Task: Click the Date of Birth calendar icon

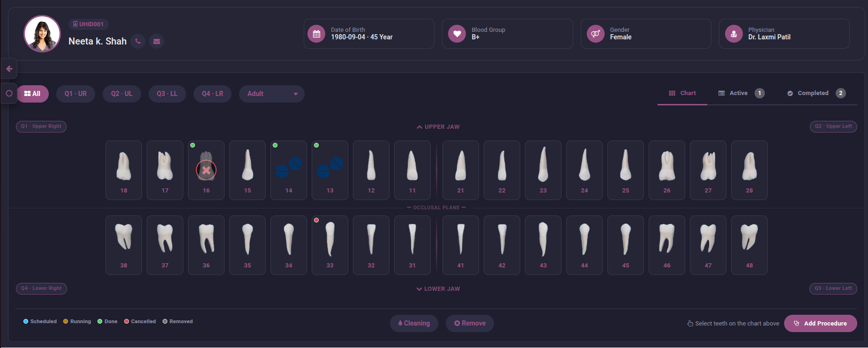Action: pyautogui.click(x=316, y=34)
